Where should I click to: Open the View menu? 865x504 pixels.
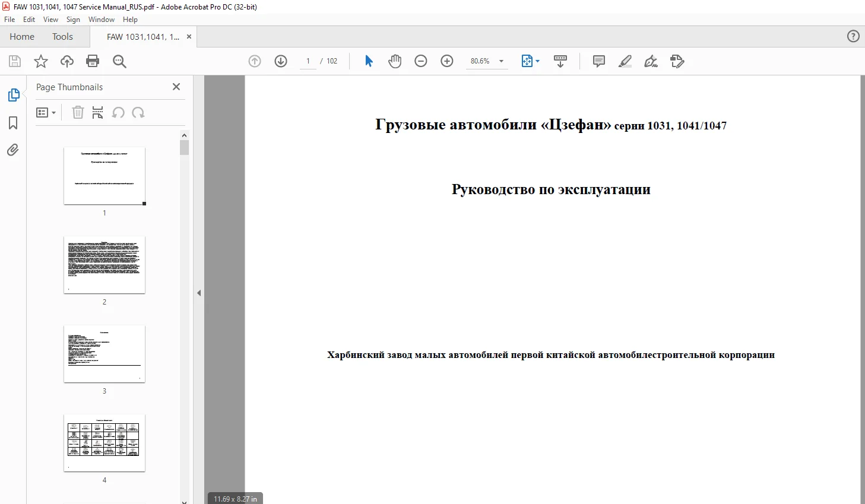[51, 20]
